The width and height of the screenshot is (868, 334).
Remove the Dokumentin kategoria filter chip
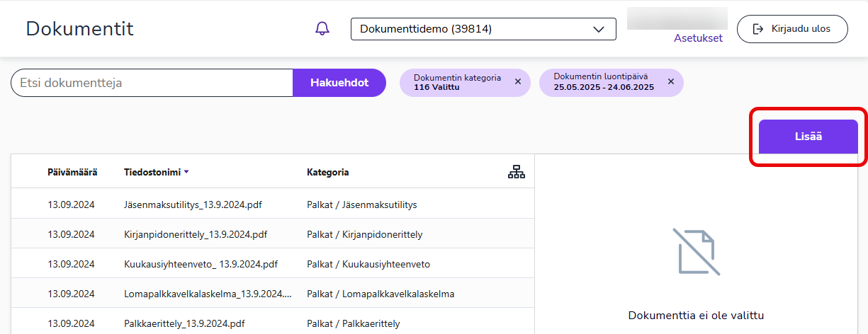pyautogui.click(x=517, y=82)
